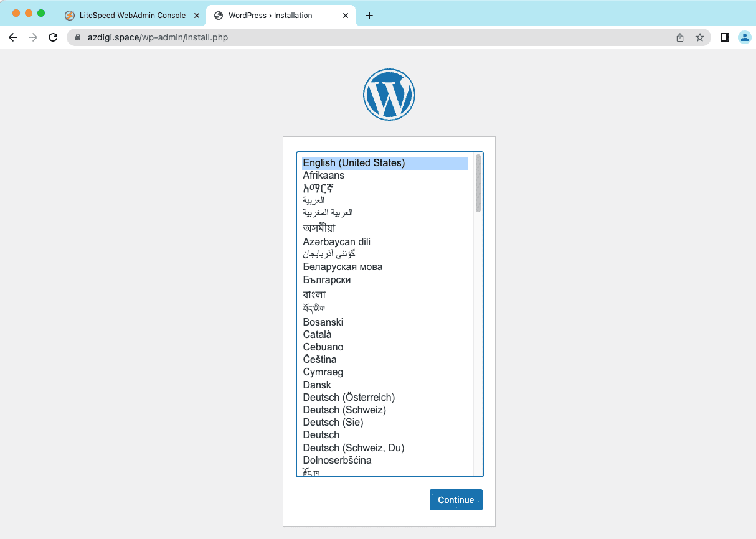Pick Deutsch (Schweiz, Du) option
The height and width of the screenshot is (539, 756).
(354, 448)
